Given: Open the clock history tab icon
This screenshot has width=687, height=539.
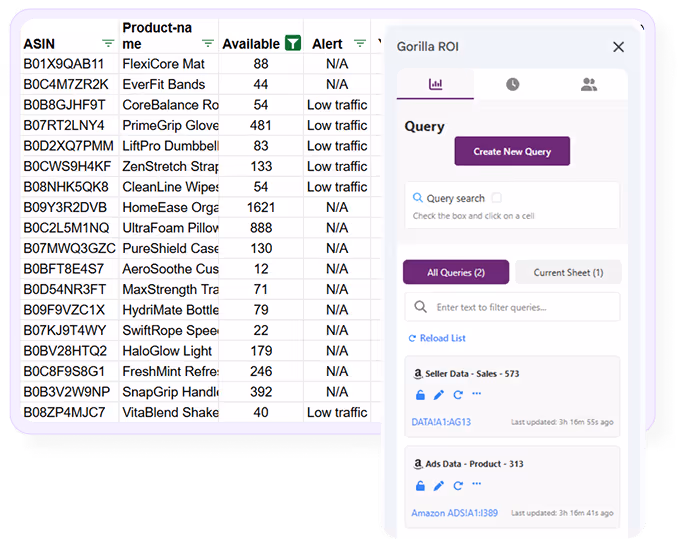Looking at the screenshot, I should pyautogui.click(x=512, y=84).
